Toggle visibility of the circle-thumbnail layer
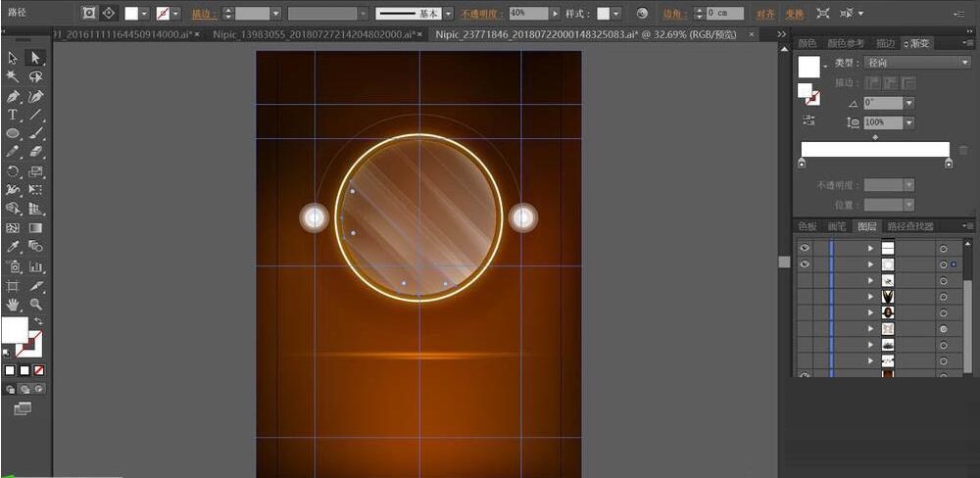The image size is (980, 478). pos(805,264)
